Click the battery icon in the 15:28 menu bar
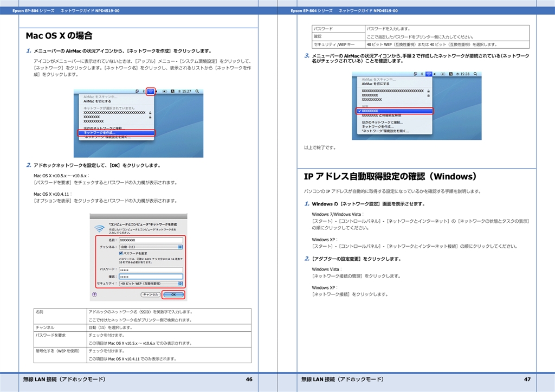The image size is (555, 392). click(x=443, y=74)
